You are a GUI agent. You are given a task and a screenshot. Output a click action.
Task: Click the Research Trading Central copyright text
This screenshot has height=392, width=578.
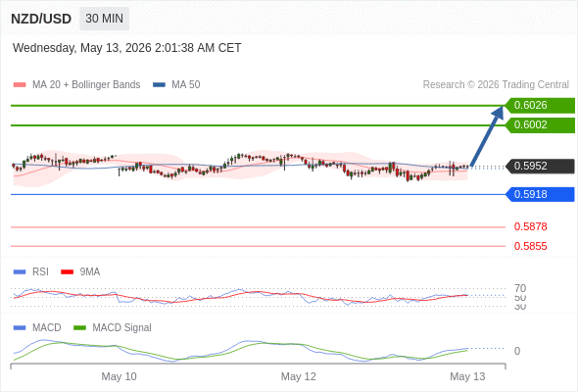click(x=496, y=85)
